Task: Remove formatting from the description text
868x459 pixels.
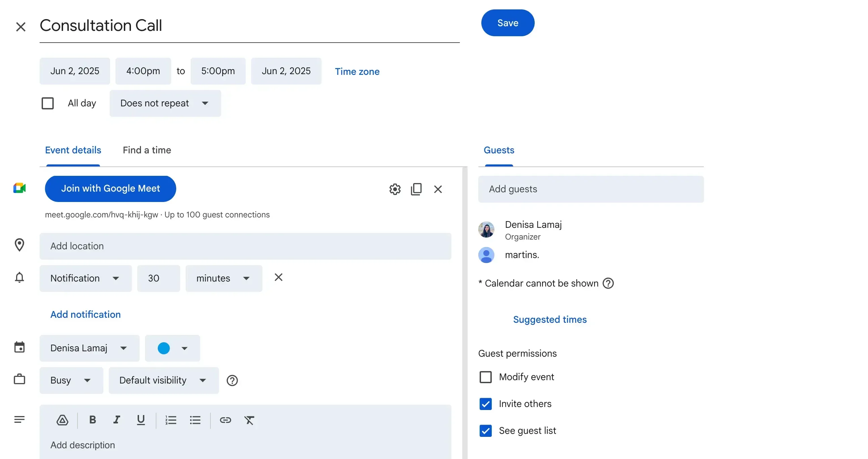Action: (250, 420)
